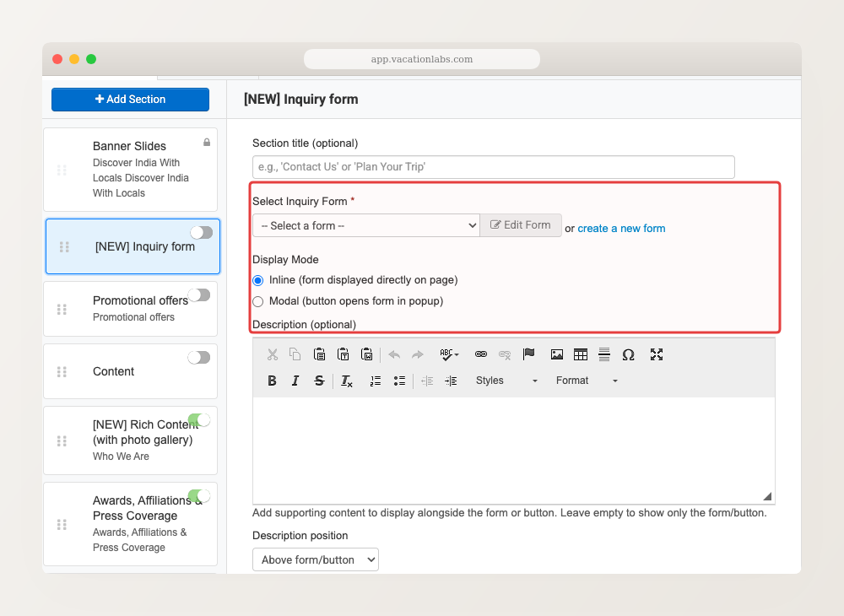Insert a special character symbol
Viewport: 844px width, 616px height.
click(x=628, y=354)
